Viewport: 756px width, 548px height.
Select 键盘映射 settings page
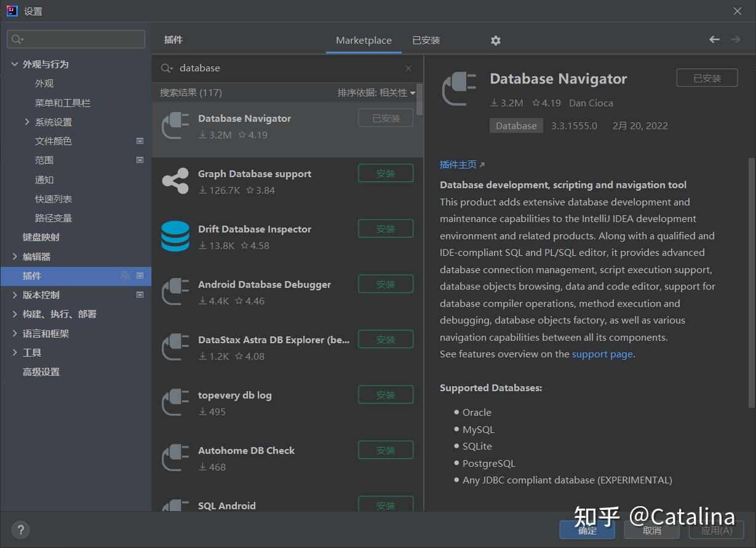41,237
